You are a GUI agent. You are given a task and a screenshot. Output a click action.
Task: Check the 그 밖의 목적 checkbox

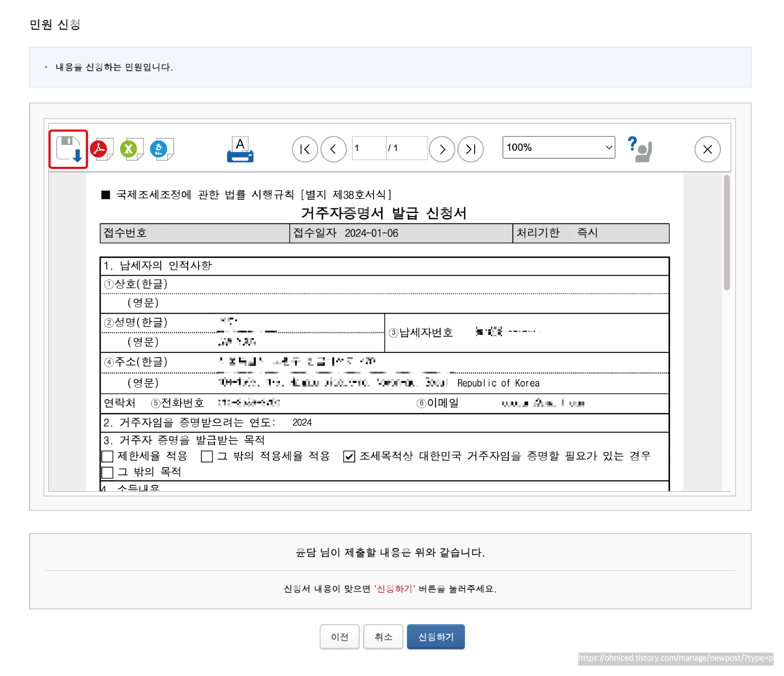107,472
